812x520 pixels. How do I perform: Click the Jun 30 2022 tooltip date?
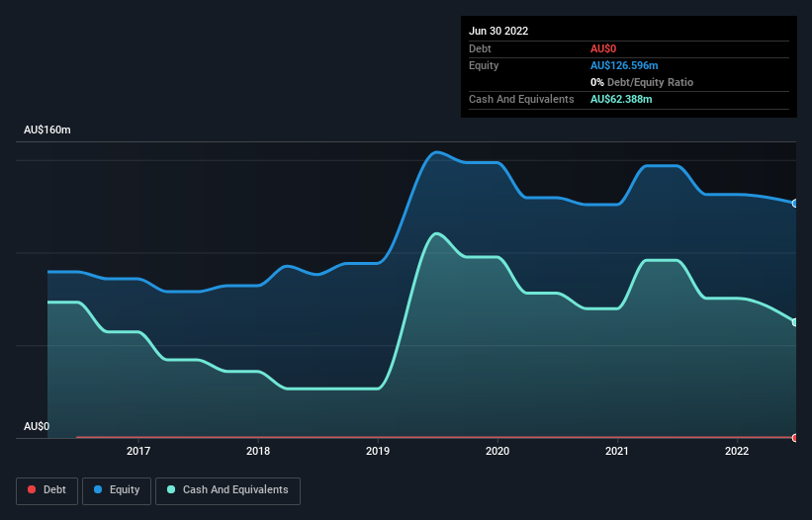coord(498,31)
